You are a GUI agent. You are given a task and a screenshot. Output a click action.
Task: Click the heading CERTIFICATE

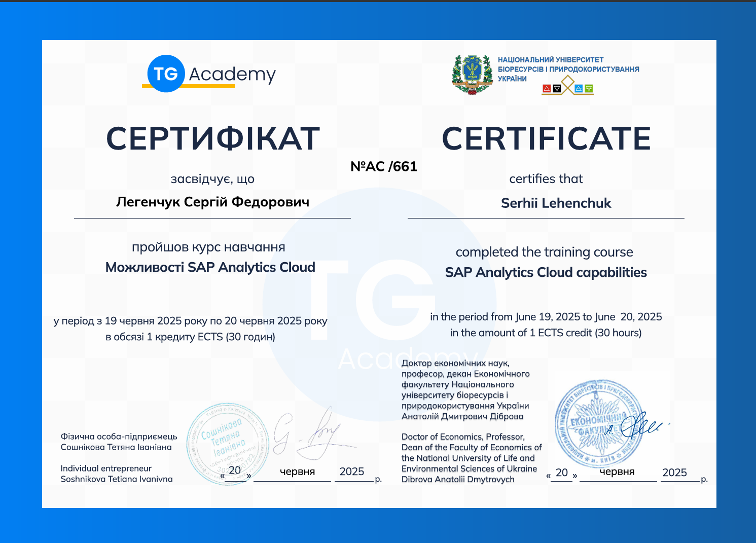(546, 138)
